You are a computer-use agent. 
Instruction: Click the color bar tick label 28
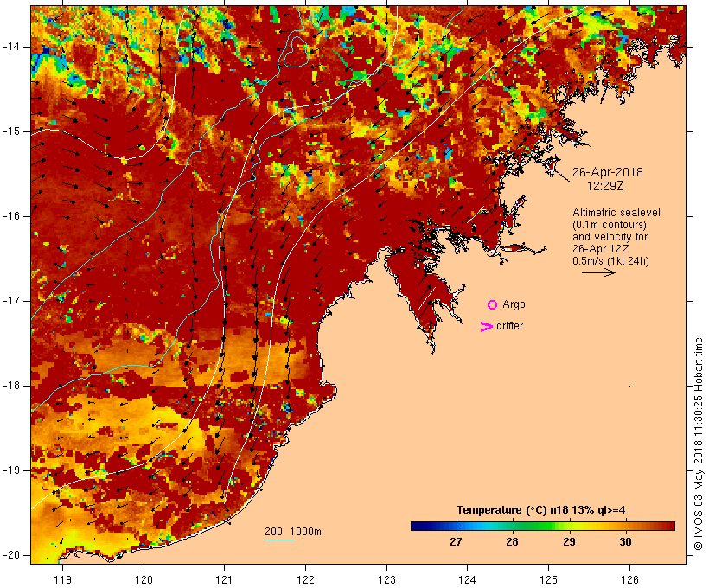click(x=513, y=542)
